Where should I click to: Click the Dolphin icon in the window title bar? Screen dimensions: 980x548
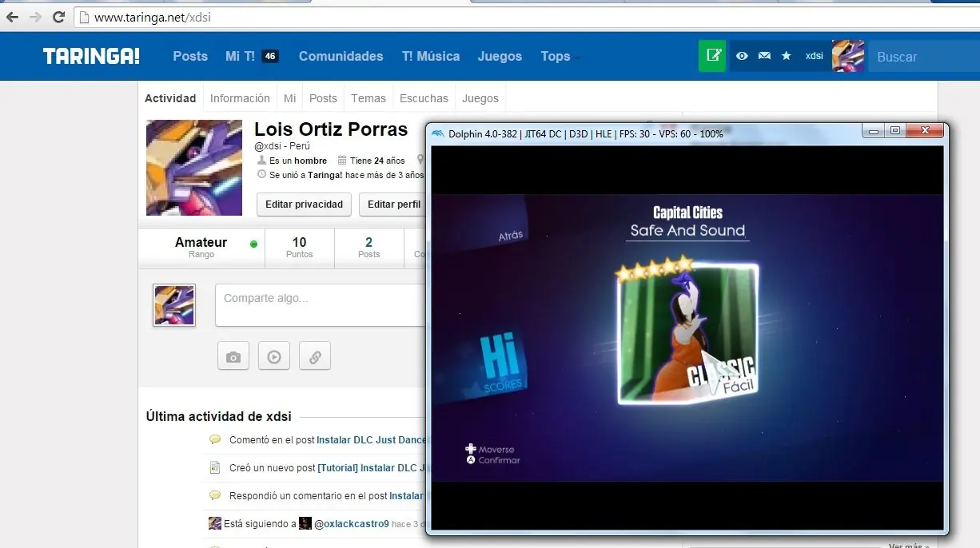coord(437,133)
